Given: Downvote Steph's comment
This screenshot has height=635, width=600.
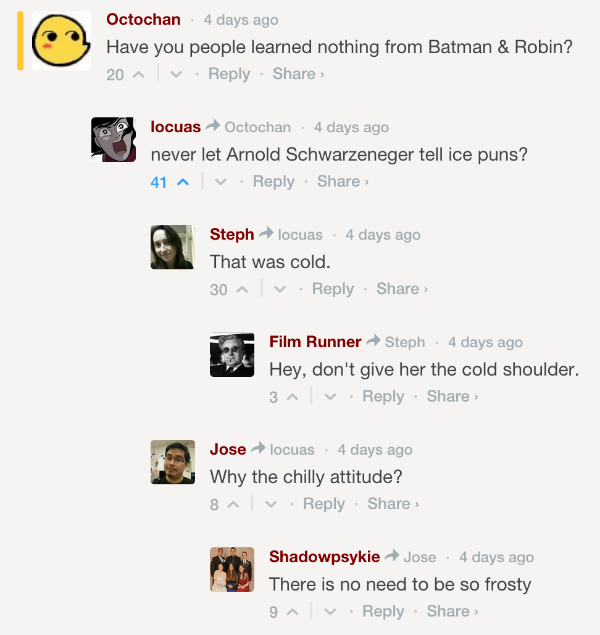Looking at the screenshot, I should 279,289.
